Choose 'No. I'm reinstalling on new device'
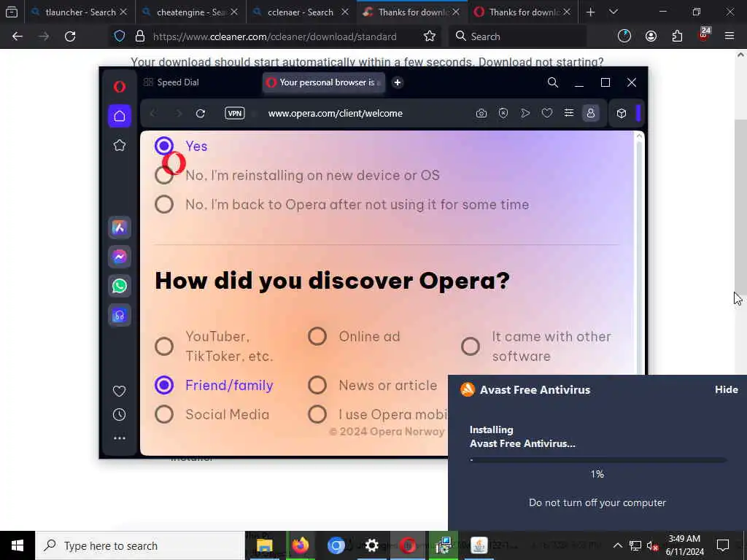Viewport: 747px width, 560px height. pyautogui.click(x=164, y=175)
